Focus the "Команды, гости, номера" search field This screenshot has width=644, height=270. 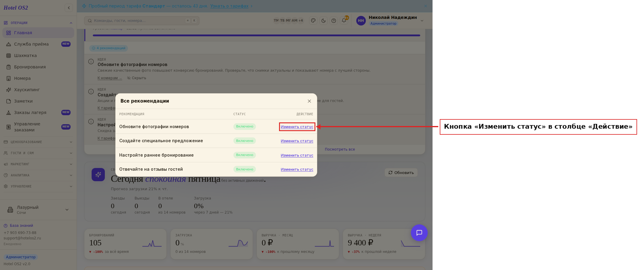click(x=142, y=21)
